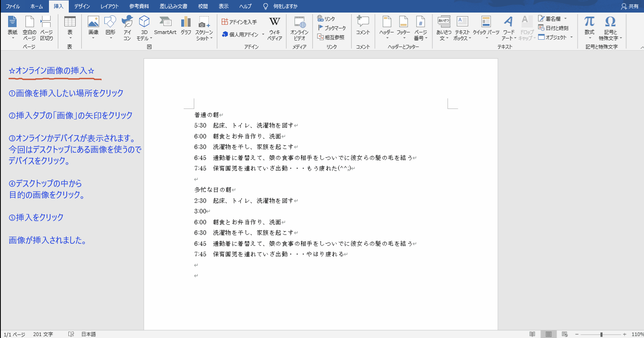Insert 空白のページ
The image size is (644, 338).
pyautogui.click(x=30, y=28)
